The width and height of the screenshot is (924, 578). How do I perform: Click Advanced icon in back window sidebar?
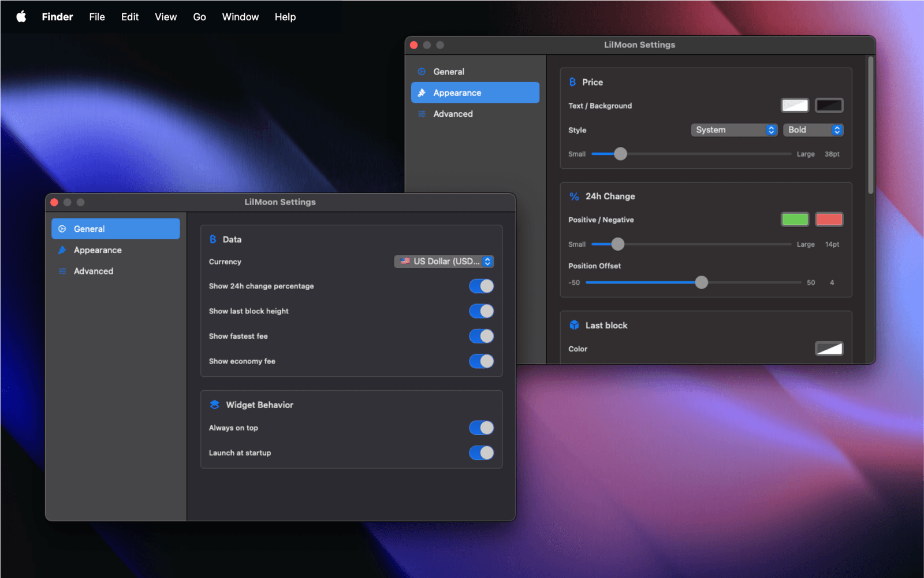tap(422, 114)
